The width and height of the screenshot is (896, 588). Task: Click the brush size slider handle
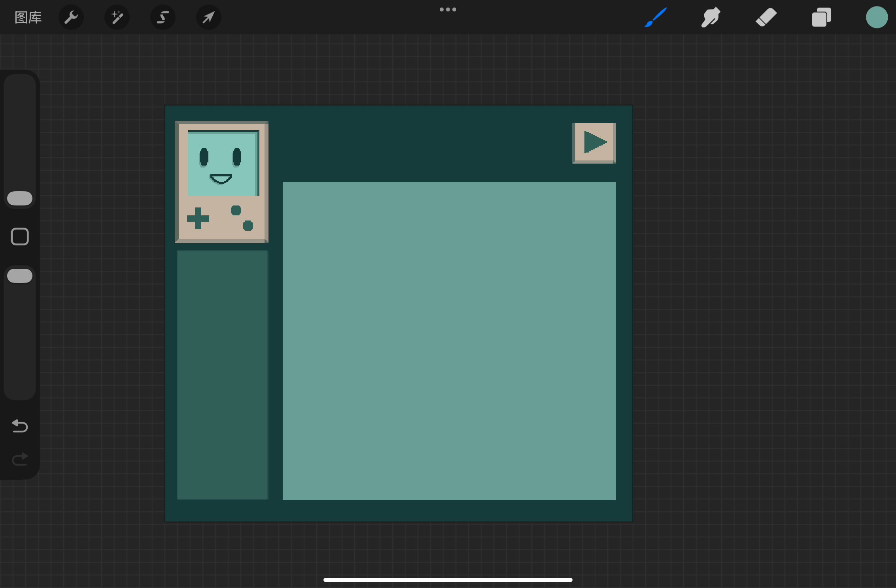20,198
